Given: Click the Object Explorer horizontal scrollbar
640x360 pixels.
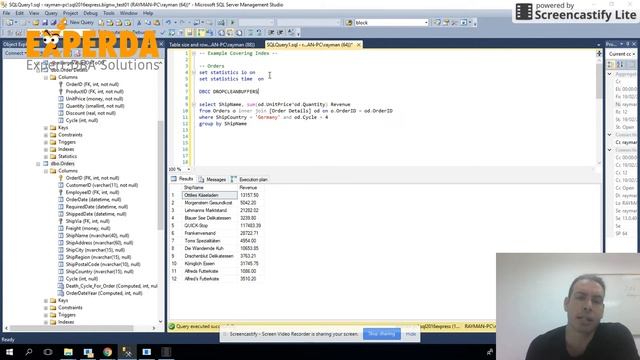Looking at the screenshot, I should 71,328.
